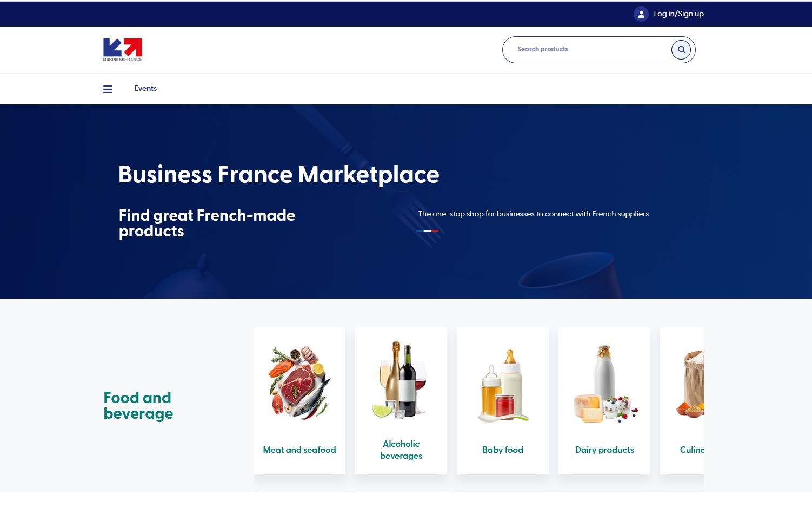Viewport: 812px width, 521px height.
Task: Click the Business France logo
Action: [123, 49]
